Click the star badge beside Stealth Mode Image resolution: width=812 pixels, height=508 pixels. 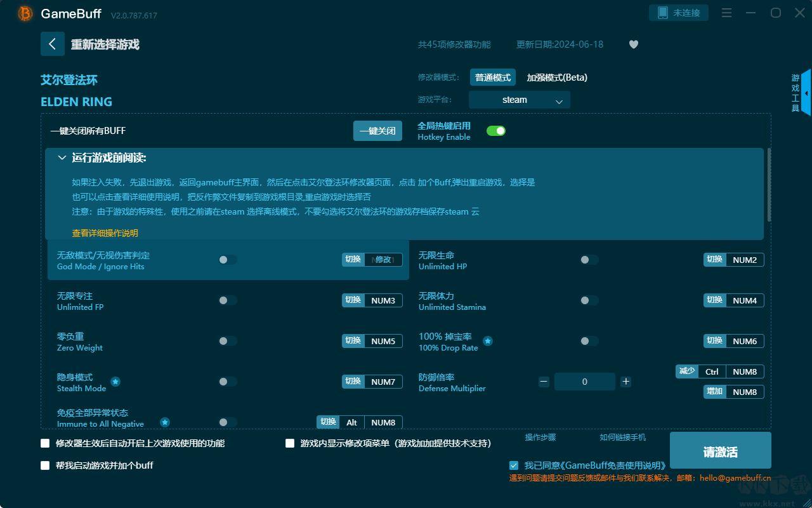pos(115,382)
